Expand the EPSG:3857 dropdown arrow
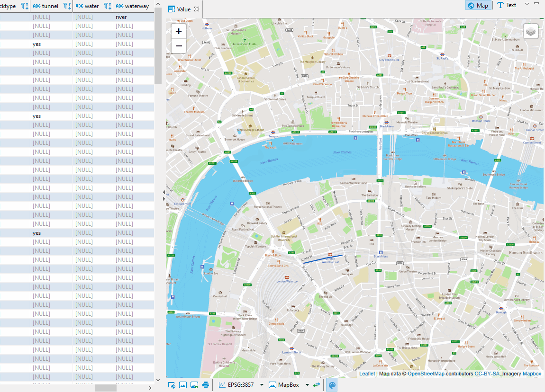 pyautogui.click(x=262, y=385)
